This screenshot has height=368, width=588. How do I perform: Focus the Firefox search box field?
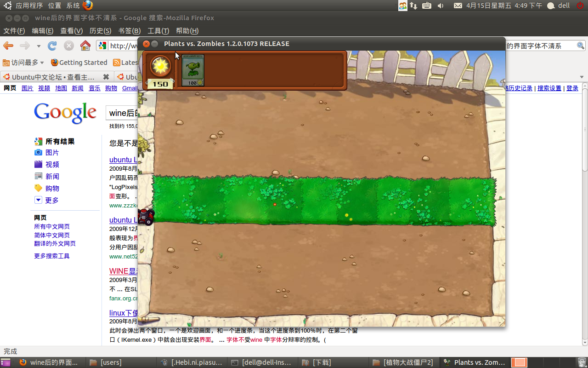(x=540, y=46)
